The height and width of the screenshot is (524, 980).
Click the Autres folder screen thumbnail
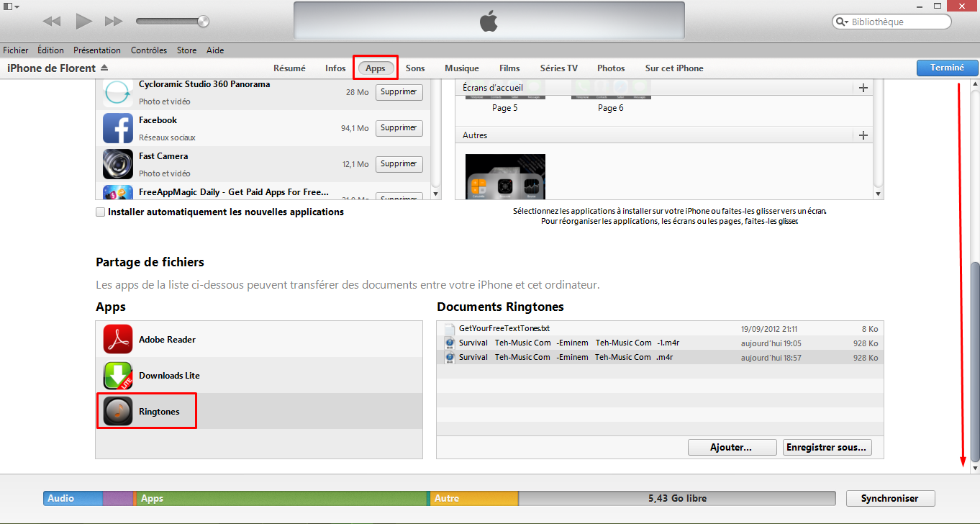pyautogui.click(x=505, y=176)
